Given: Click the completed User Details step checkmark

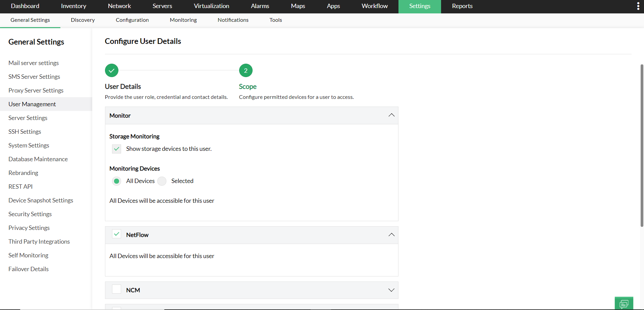Looking at the screenshot, I should point(111,70).
